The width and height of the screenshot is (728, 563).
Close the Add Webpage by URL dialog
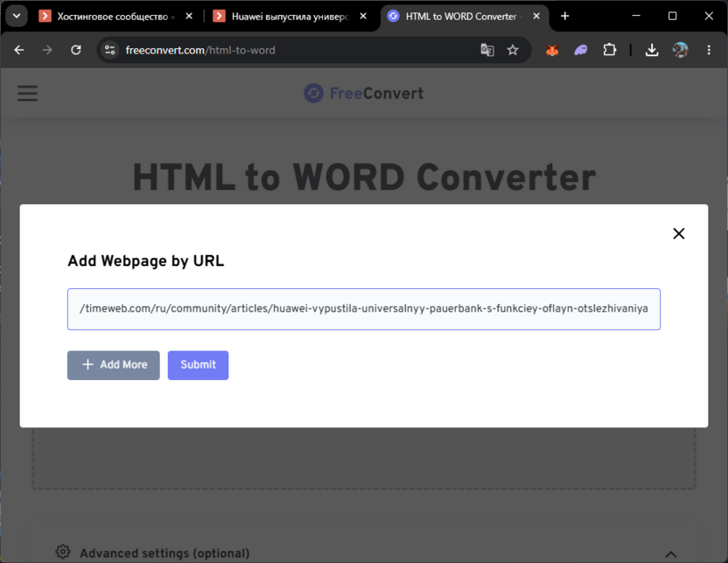679,234
